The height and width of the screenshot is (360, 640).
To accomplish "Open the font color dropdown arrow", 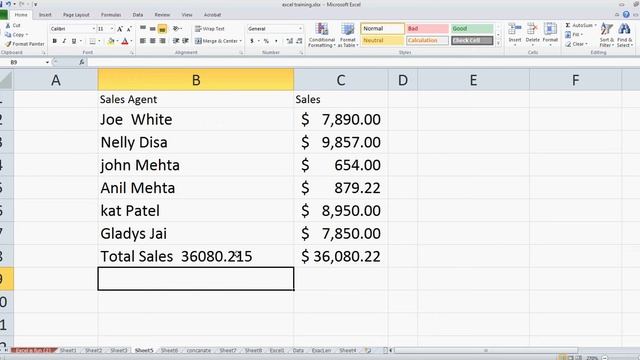I will click(131, 41).
